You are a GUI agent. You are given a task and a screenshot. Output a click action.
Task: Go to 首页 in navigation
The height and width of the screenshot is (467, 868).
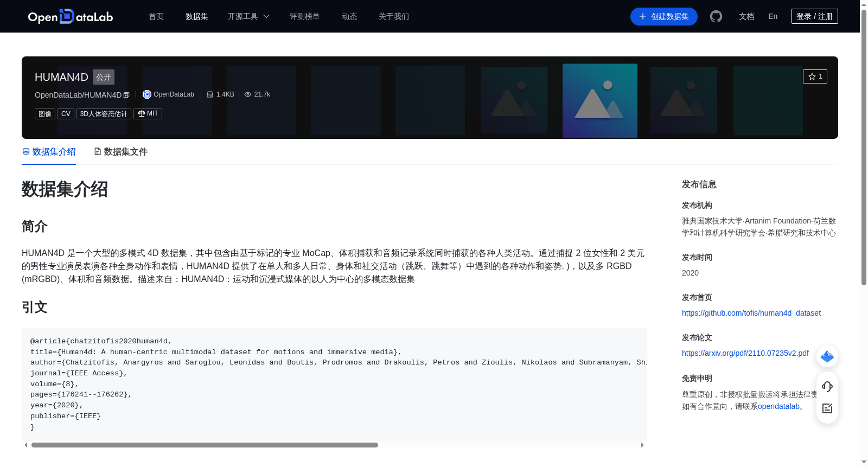click(x=156, y=16)
